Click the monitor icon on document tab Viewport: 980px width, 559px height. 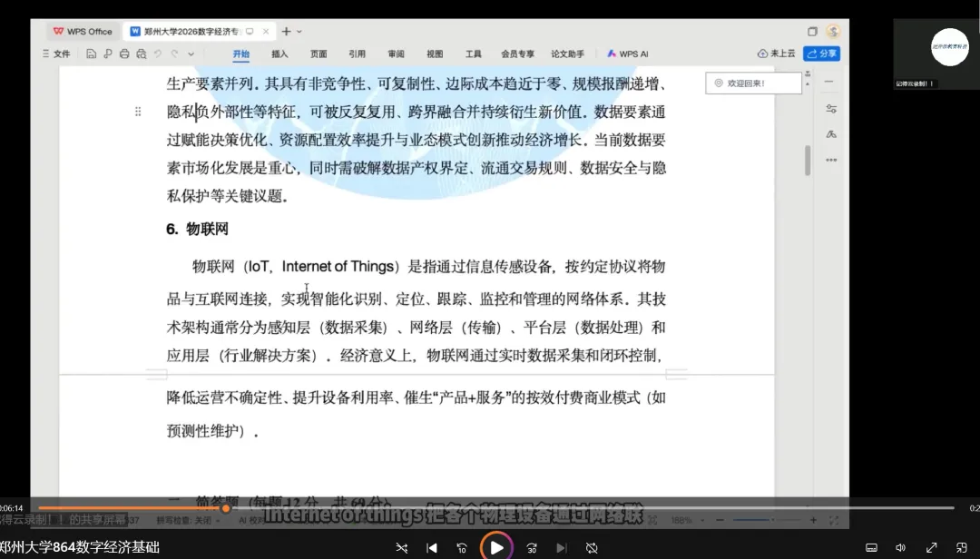coord(250,31)
